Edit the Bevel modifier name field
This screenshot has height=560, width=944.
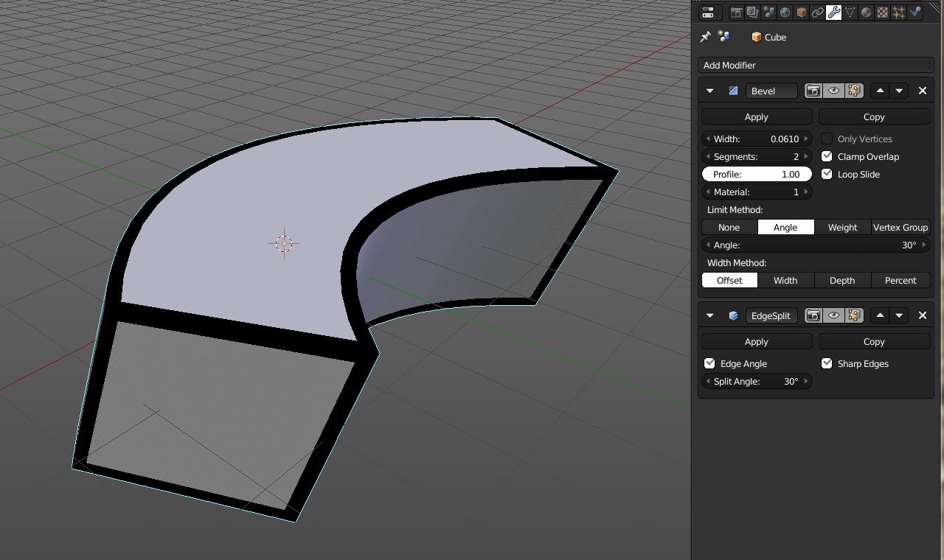pyautogui.click(x=772, y=91)
